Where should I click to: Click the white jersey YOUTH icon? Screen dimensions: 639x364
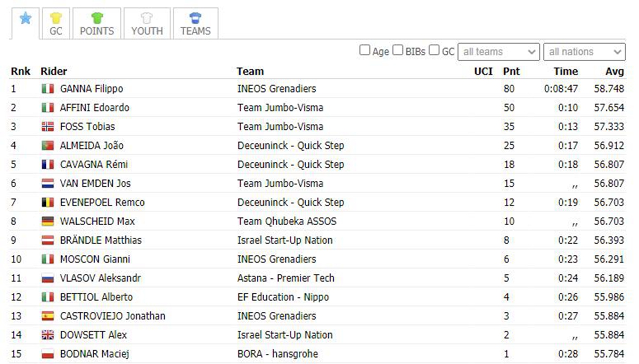tap(147, 18)
